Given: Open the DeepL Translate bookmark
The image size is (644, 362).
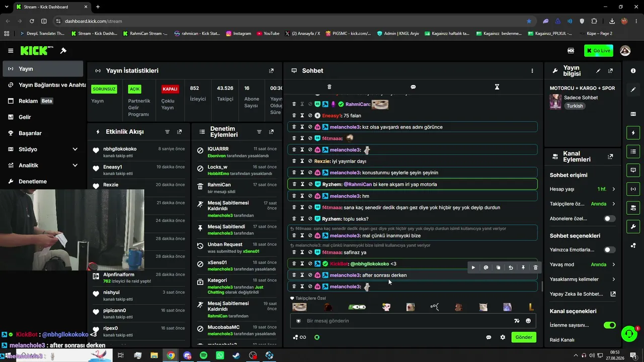Looking at the screenshot, I should point(42,34).
